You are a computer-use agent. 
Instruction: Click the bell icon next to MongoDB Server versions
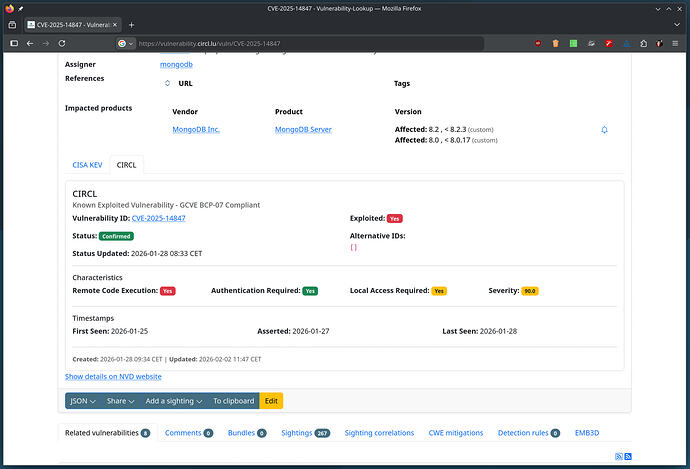pyautogui.click(x=604, y=130)
